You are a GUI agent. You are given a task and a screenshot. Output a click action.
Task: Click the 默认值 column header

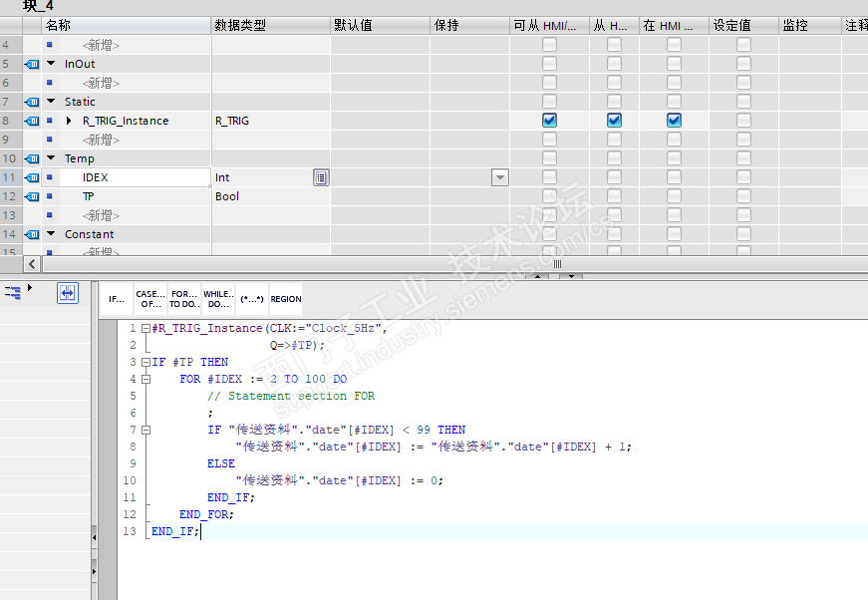[381, 25]
